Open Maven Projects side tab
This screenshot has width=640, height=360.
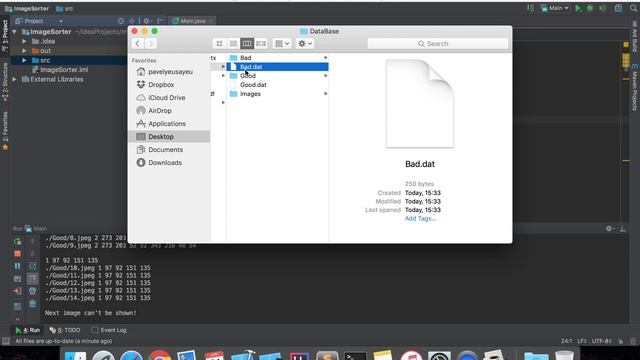pos(635,87)
